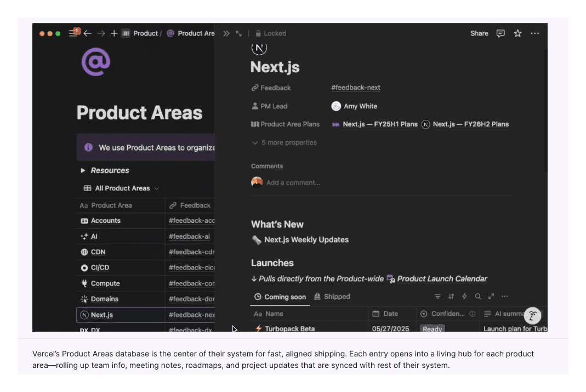The width and height of the screenshot is (586, 392).
Task: Click PM Lead Amy White
Action: [x=354, y=106]
